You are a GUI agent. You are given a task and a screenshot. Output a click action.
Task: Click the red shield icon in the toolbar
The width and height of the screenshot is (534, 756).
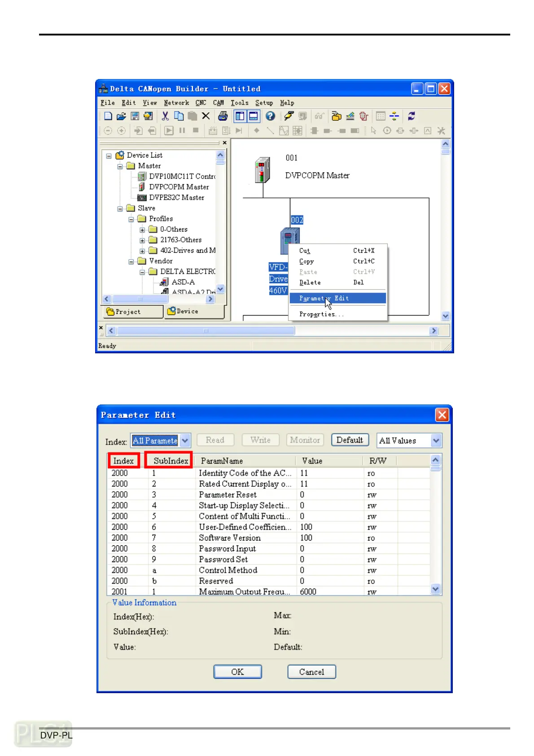click(x=363, y=116)
